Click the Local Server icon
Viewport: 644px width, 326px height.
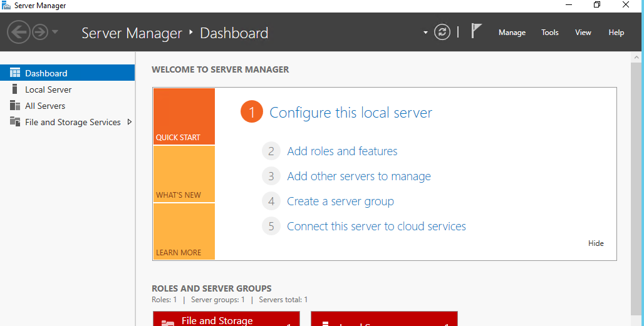(x=15, y=89)
